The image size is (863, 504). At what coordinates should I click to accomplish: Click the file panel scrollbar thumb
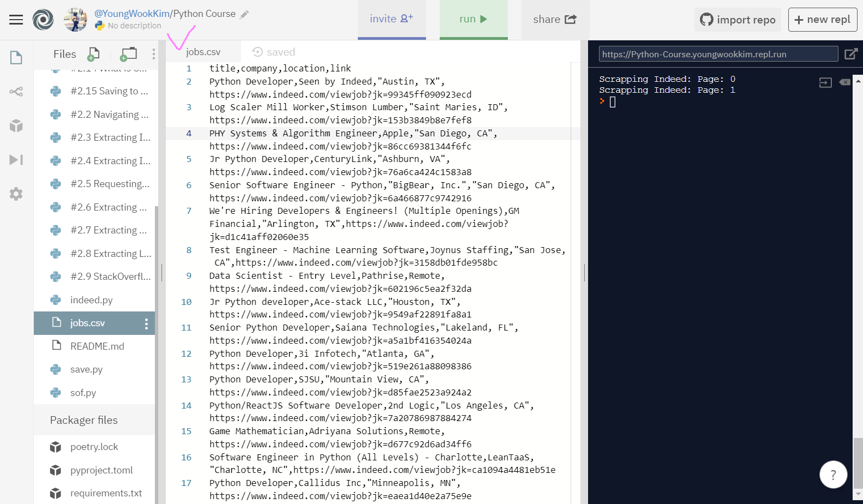click(157, 355)
